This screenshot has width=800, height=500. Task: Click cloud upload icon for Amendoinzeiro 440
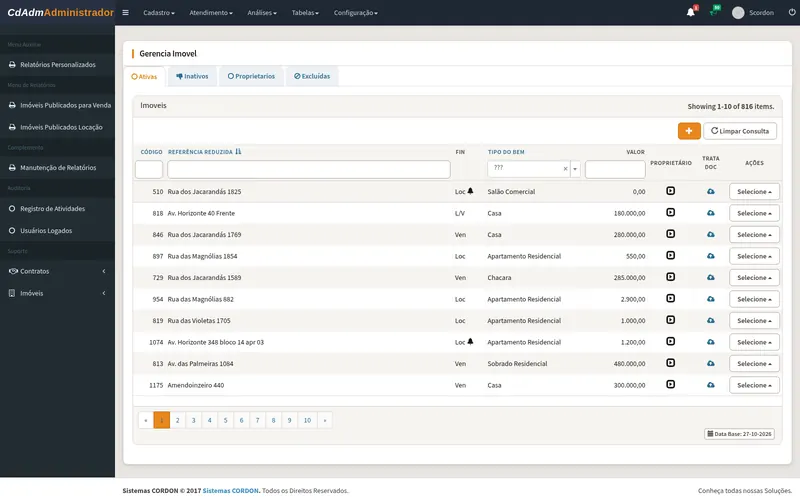click(711, 385)
